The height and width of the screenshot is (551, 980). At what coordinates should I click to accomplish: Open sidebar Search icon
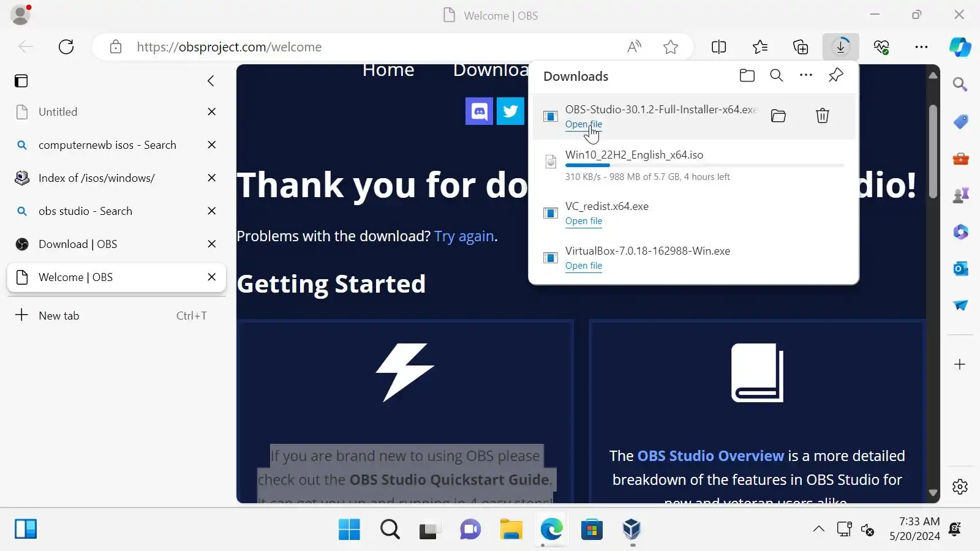[960, 84]
